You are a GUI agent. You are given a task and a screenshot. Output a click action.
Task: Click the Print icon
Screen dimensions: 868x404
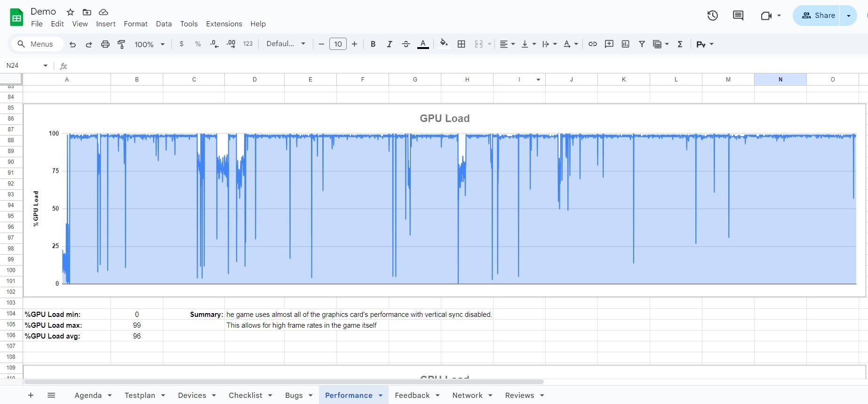[x=105, y=44]
